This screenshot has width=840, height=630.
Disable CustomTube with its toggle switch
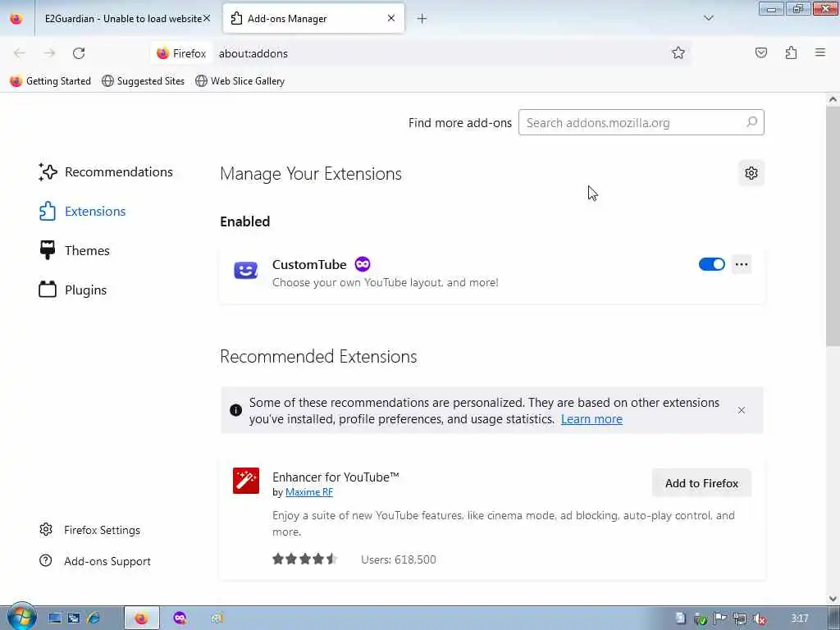tap(711, 264)
